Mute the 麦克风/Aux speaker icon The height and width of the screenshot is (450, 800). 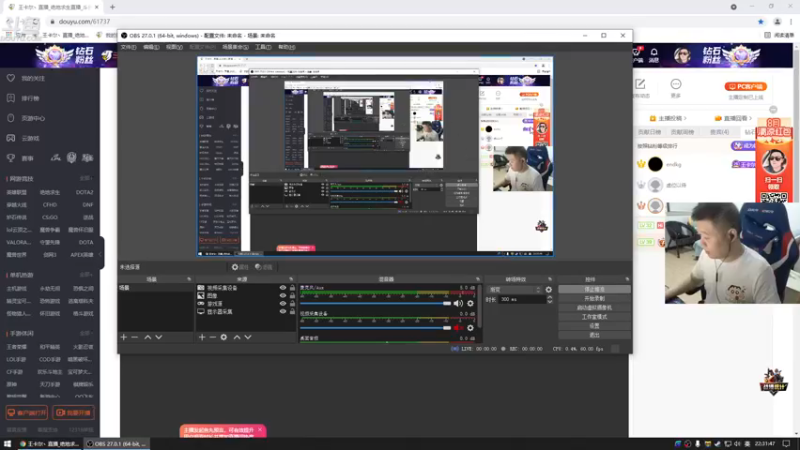click(458, 304)
